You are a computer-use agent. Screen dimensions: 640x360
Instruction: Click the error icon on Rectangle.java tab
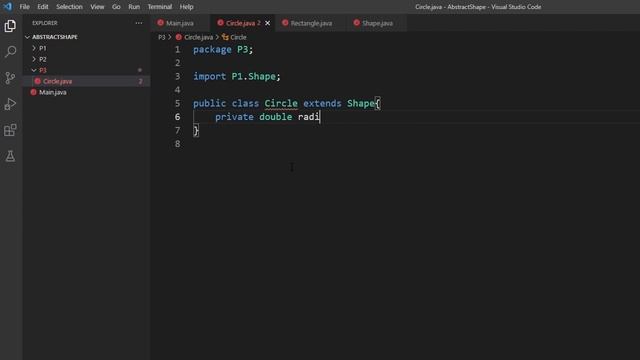tap(285, 23)
